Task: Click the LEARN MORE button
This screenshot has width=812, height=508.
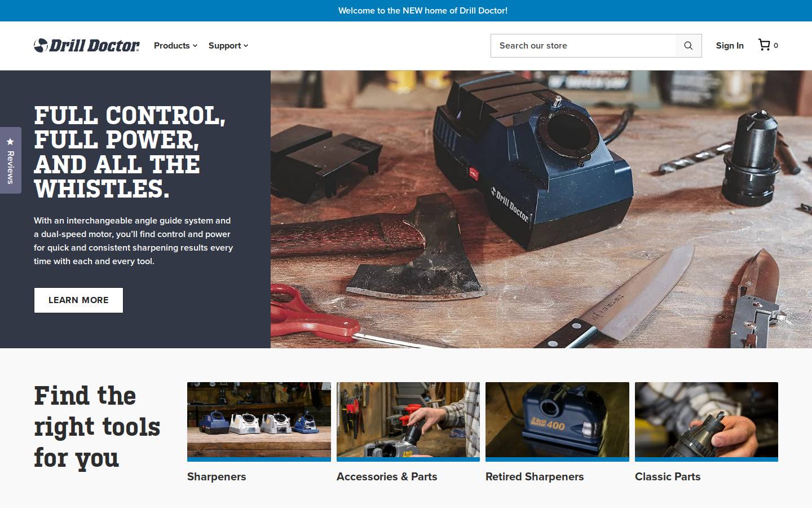Action: tap(78, 300)
